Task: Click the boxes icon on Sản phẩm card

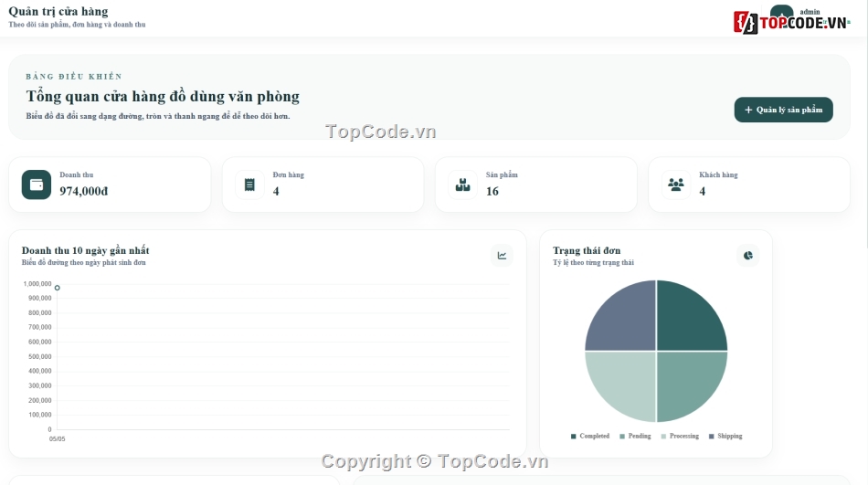Action: [x=463, y=185]
